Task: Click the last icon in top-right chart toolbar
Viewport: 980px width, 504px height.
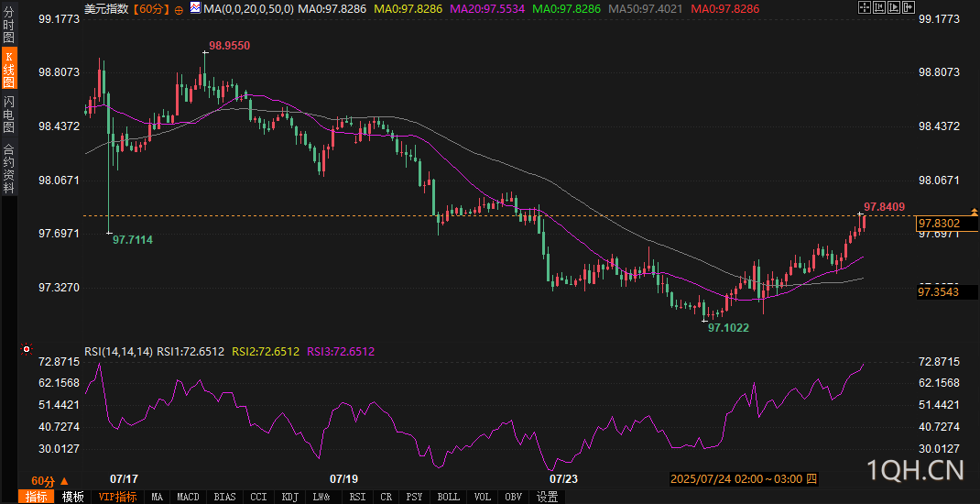Action: (910, 8)
